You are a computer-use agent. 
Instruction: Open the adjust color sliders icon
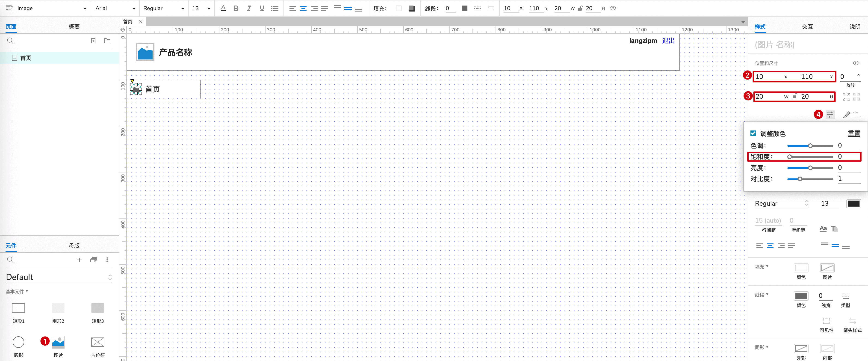830,115
